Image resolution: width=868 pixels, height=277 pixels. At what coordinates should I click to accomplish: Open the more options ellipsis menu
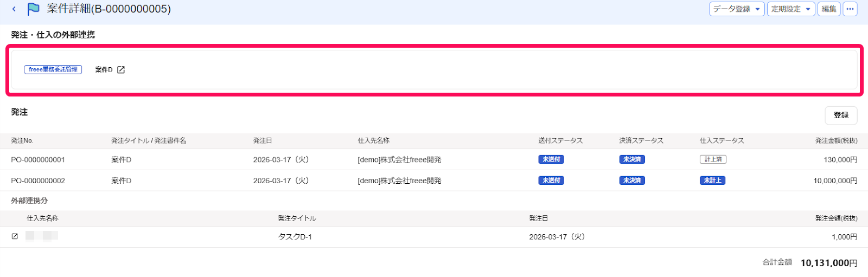click(850, 9)
